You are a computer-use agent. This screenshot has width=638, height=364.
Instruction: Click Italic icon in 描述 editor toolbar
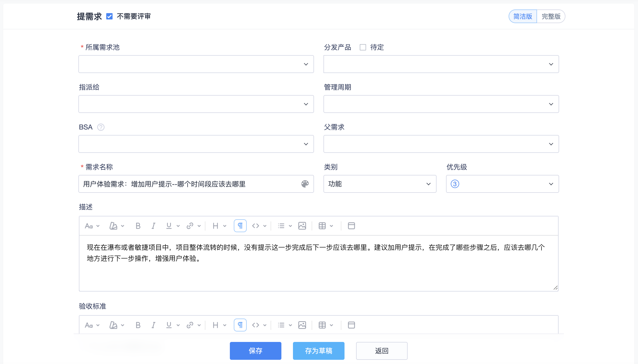(x=153, y=226)
